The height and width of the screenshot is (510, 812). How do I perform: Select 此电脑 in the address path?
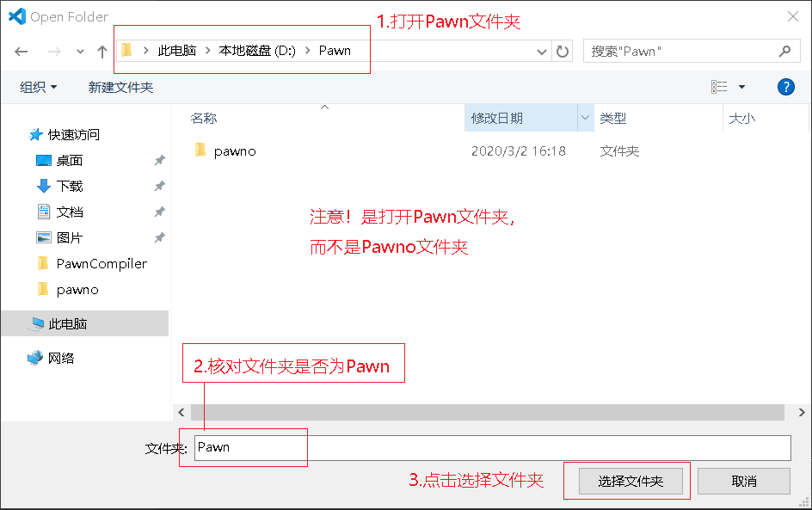point(177,50)
